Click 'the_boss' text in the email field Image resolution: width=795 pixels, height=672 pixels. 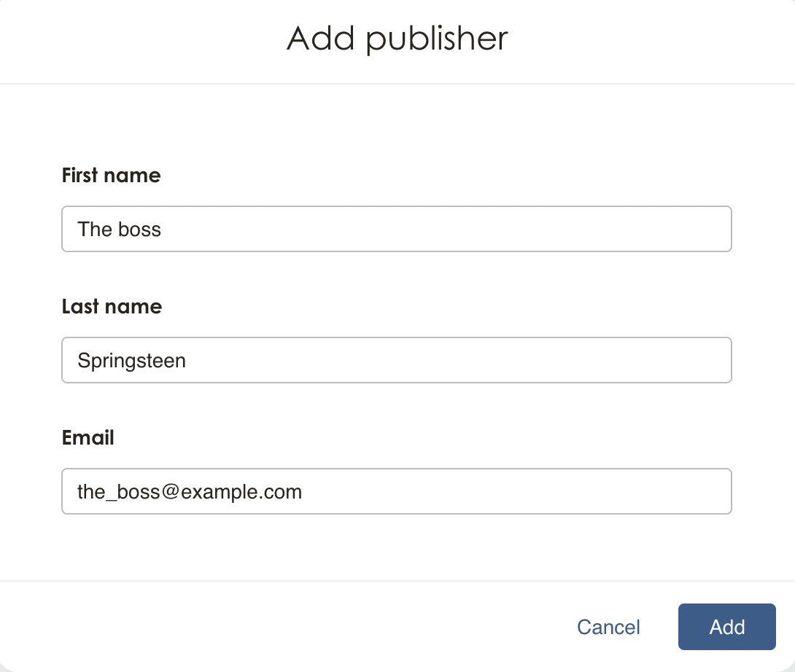pos(119,491)
